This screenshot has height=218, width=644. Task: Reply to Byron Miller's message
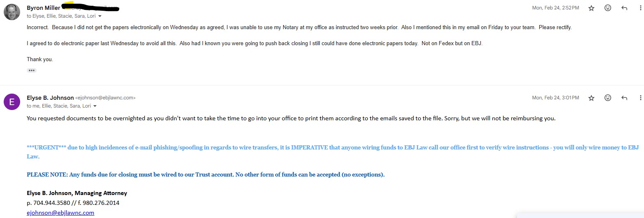pos(624,8)
